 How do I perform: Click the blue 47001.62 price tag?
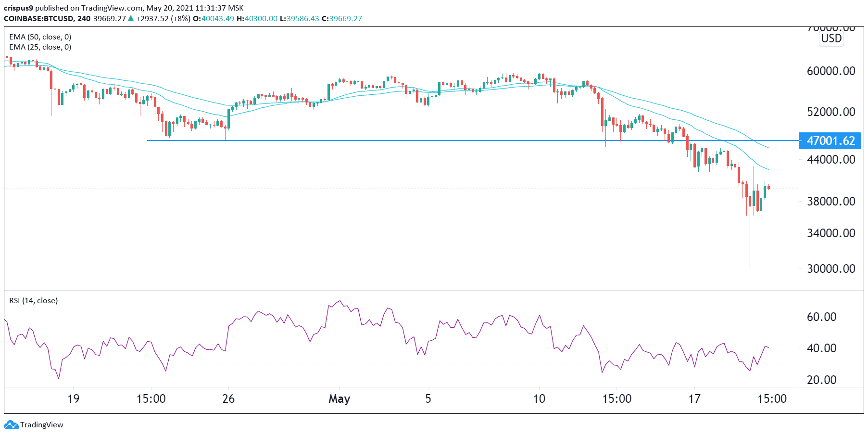830,141
